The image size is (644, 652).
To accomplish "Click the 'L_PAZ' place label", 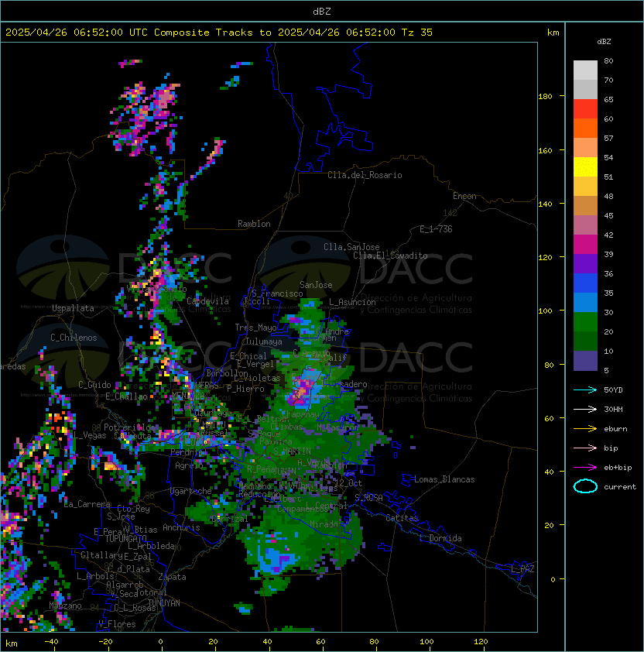I will pyautogui.click(x=522, y=569).
